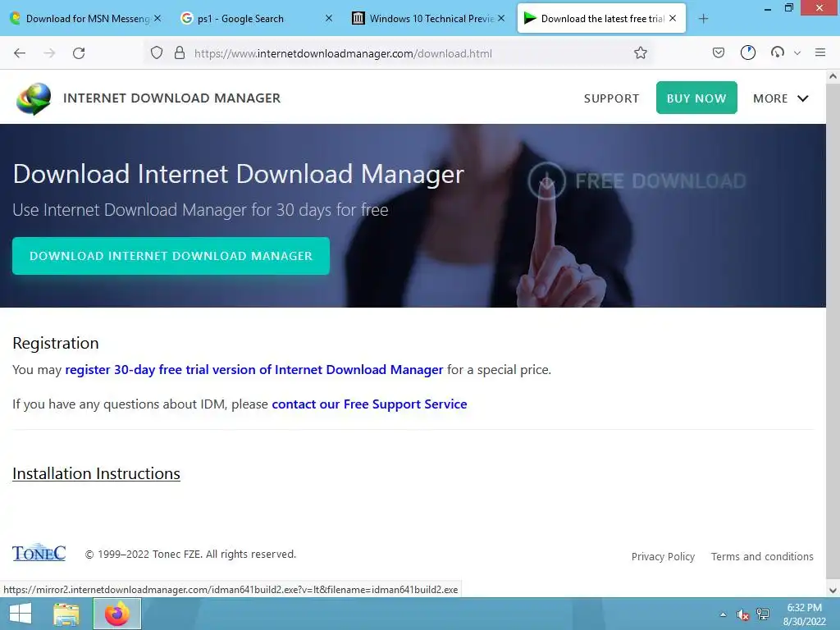The height and width of the screenshot is (630, 840).
Task: Click scrollbar down arrow
Action: 833,591
